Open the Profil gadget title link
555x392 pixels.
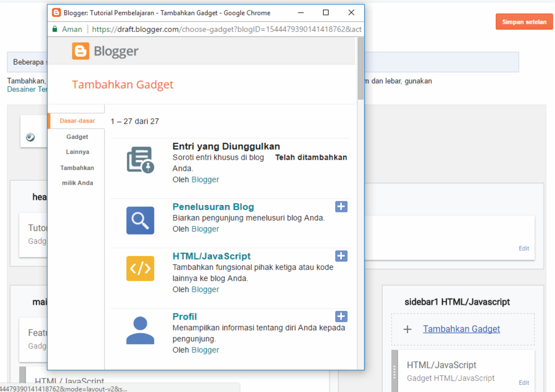pyautogui.click(x=185, y=317)
